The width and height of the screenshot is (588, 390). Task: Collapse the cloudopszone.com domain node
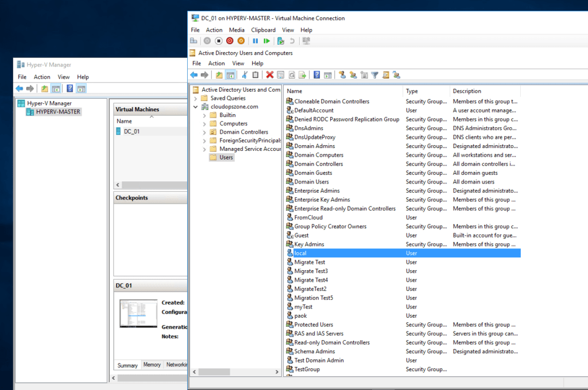pyautogui.click(x=196, y=107)
